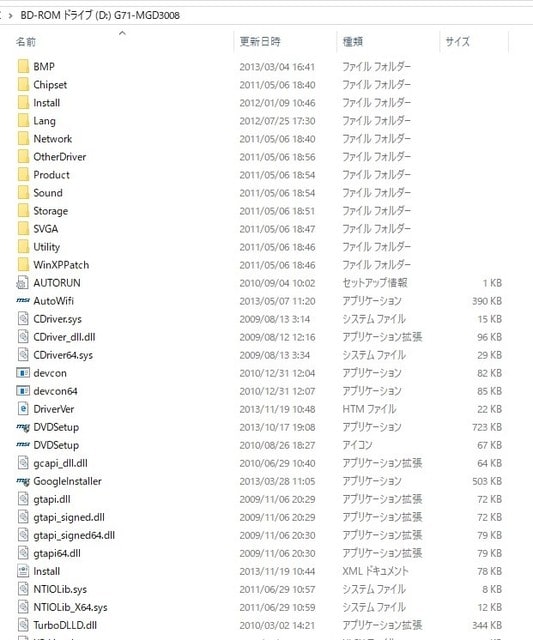Expand the breadcrumb chevron before BD-ROM

click(11, 16)
